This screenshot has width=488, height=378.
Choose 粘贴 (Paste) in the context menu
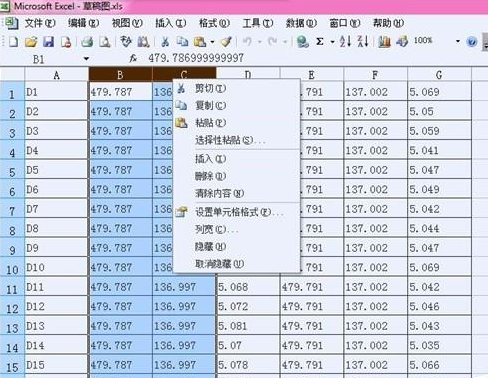[x=237, y=123]
